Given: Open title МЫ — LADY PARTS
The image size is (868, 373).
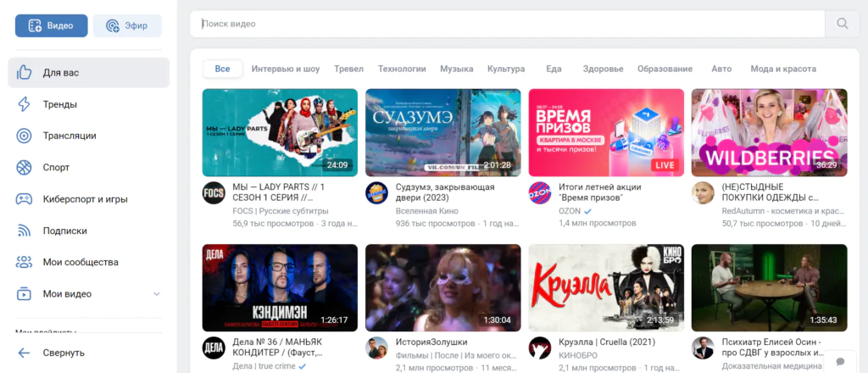Looking at the screenshot, I should click(x=278, y=192).
